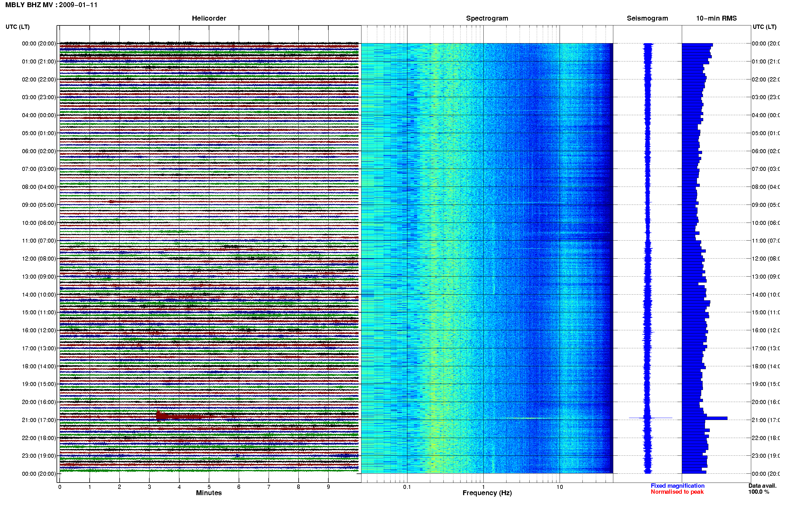The height and width of the screenshot is (508, 812).
Task: Click the left '19:00 (15:00)' time label
Action: click(x=39, y=384)
